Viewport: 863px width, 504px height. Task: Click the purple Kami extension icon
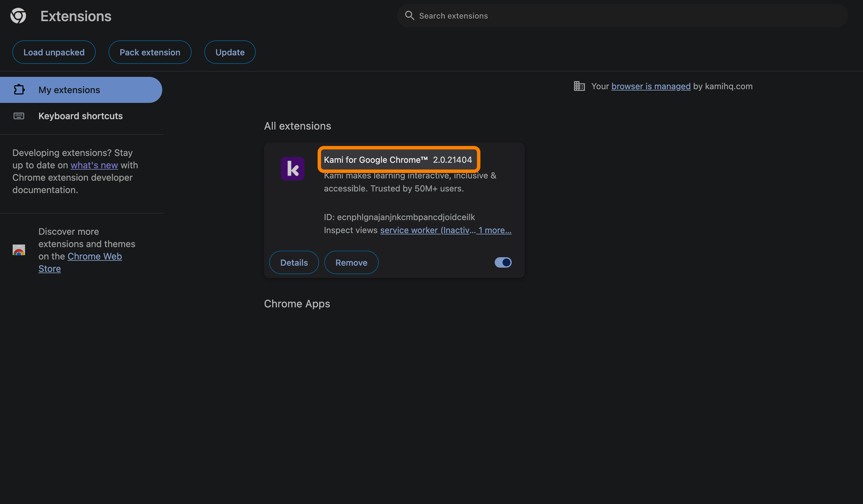point(292,169)
